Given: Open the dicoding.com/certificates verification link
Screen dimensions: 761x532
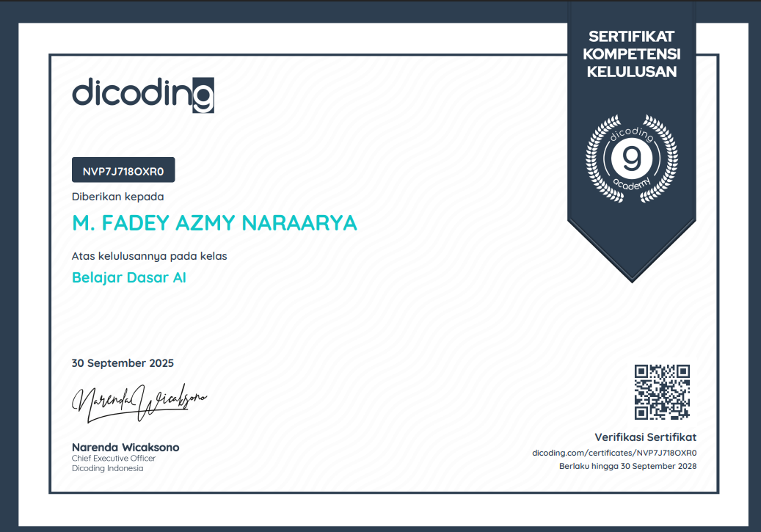Looking at the screenshot, I should (x=613, y=453).
